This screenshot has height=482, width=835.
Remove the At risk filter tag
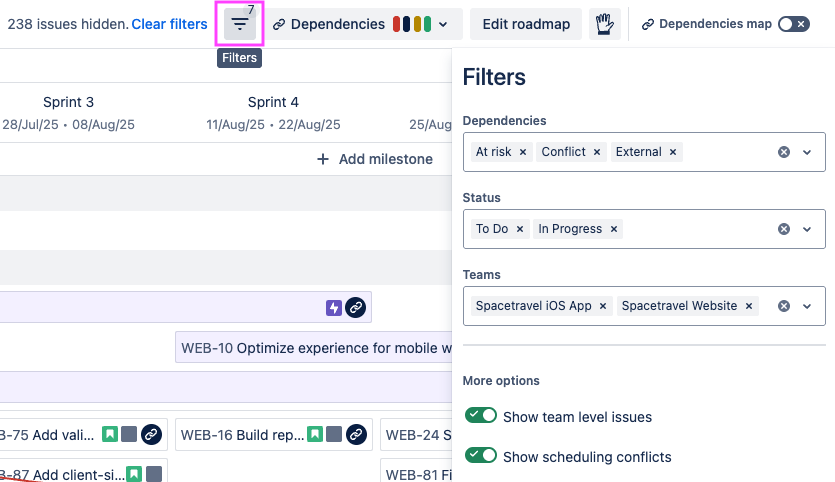click(x=520, y=152)
